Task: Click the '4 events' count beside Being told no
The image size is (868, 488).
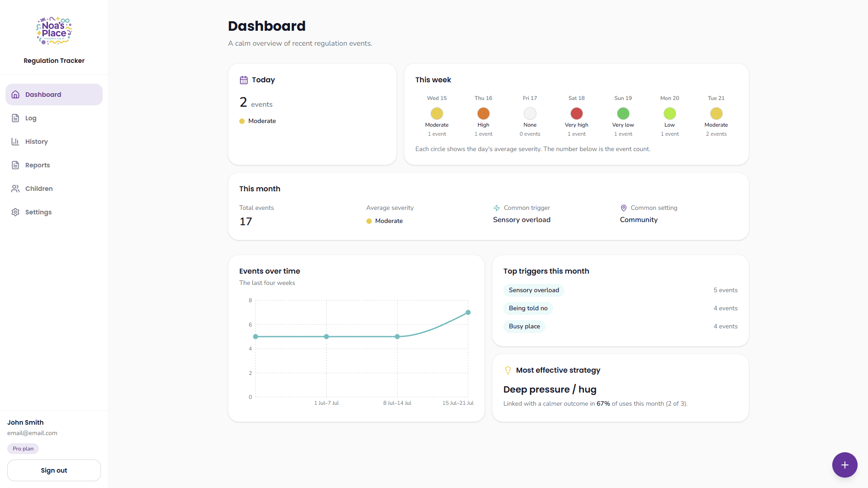Action: pos(726,308)
